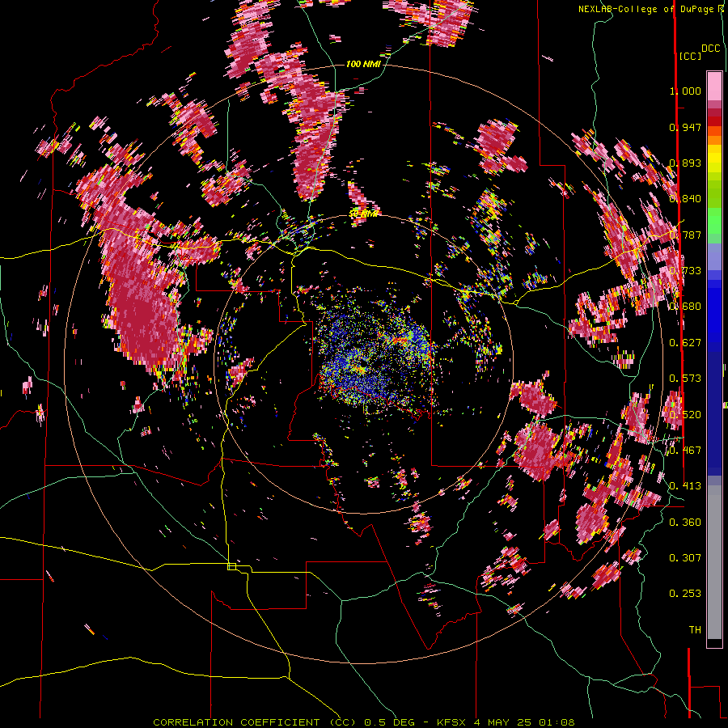Viewport: 728px width, 728px height.
Task: Click the TH label at the legend bottom
Action: [x=695, y=630]
